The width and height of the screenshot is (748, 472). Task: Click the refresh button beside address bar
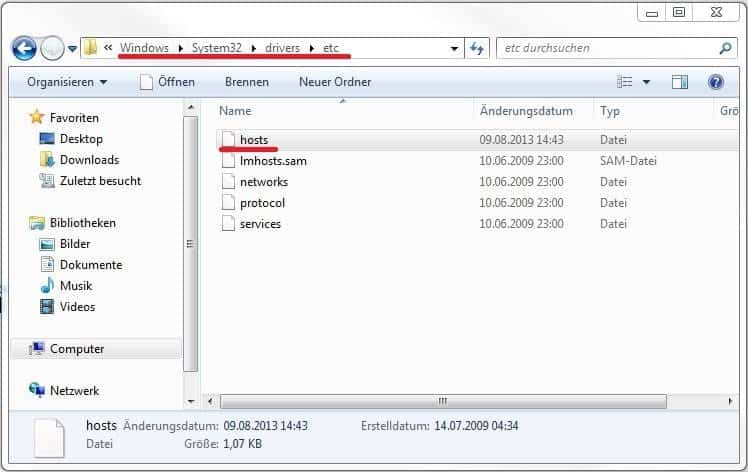[x=477, y=48]
